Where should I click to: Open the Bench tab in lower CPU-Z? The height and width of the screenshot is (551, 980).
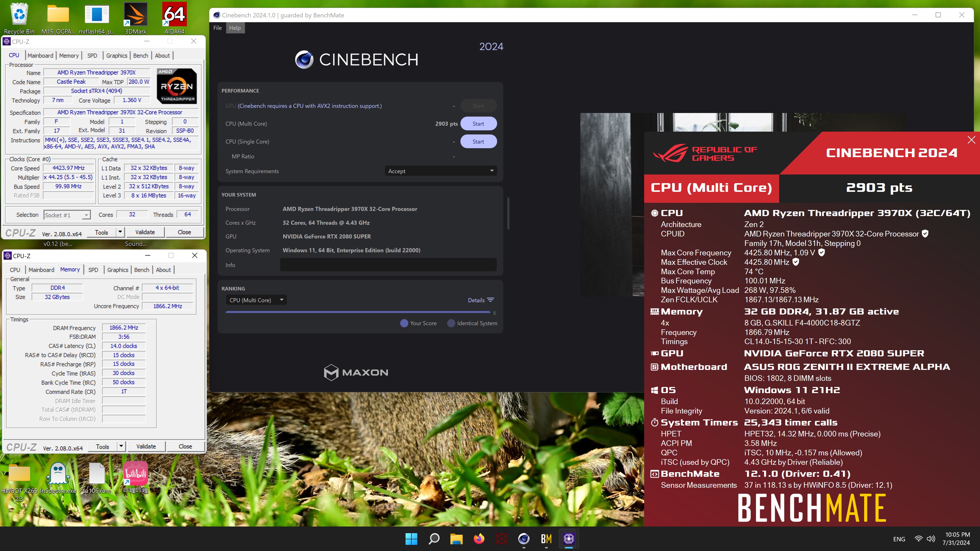[x=142, y=270]
